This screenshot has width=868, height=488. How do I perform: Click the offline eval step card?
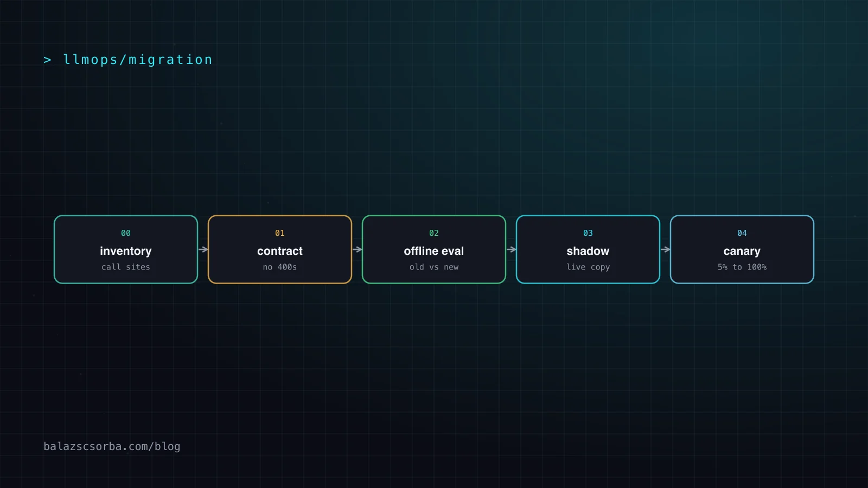[434, 249]
